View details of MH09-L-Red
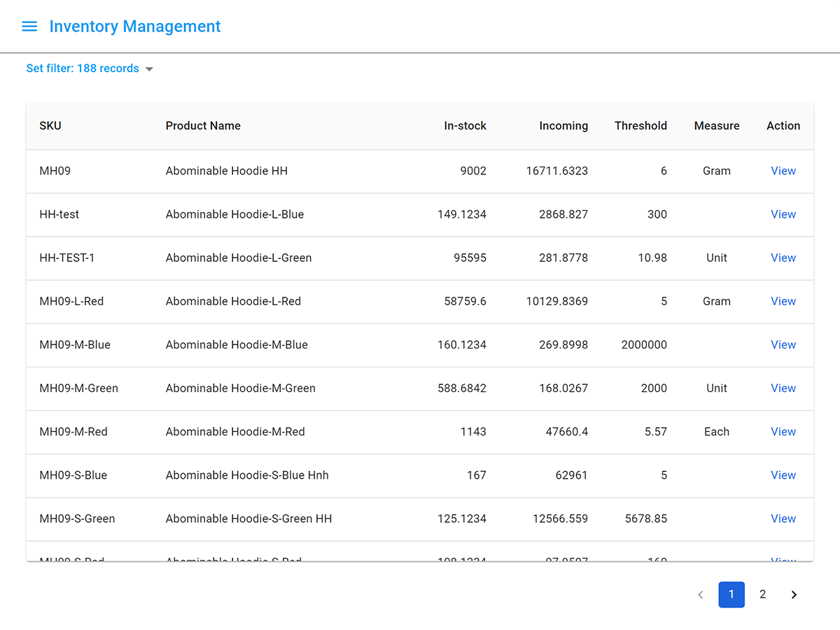This screenshot has height=630, width=840. 783,301
